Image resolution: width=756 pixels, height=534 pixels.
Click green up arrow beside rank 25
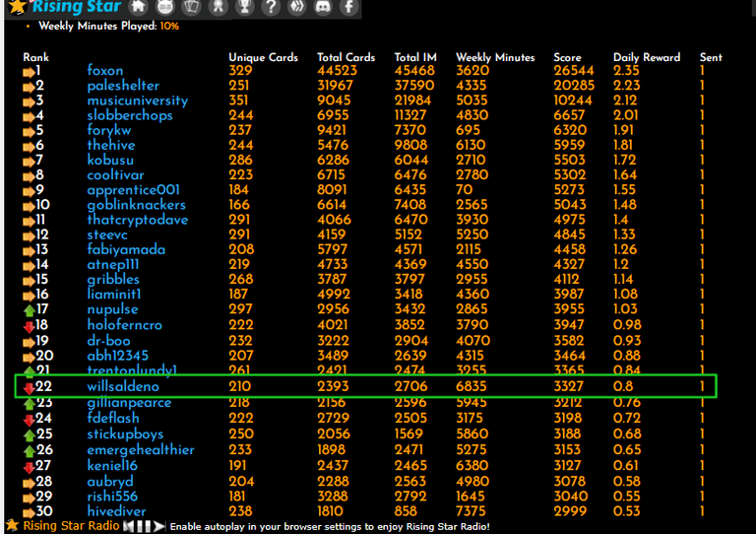29,435
